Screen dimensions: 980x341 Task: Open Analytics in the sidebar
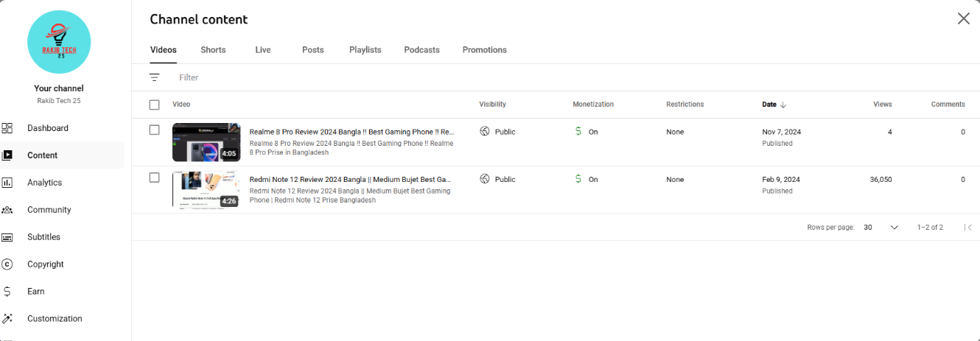coord(63,183)
